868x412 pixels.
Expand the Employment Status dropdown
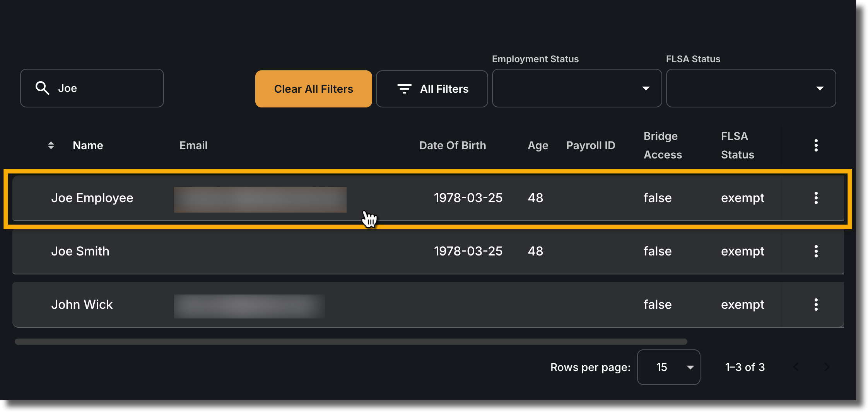click(577, 88)
